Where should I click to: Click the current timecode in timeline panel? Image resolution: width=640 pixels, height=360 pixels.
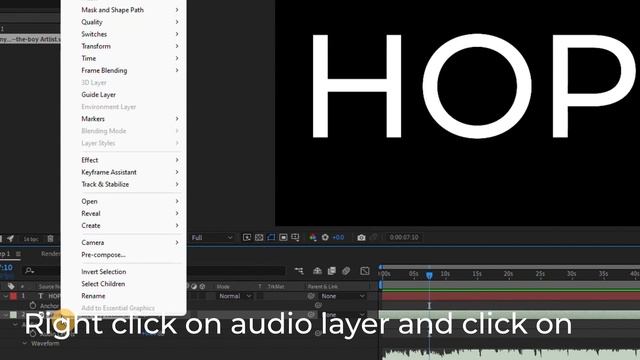(x=7, y=268)
